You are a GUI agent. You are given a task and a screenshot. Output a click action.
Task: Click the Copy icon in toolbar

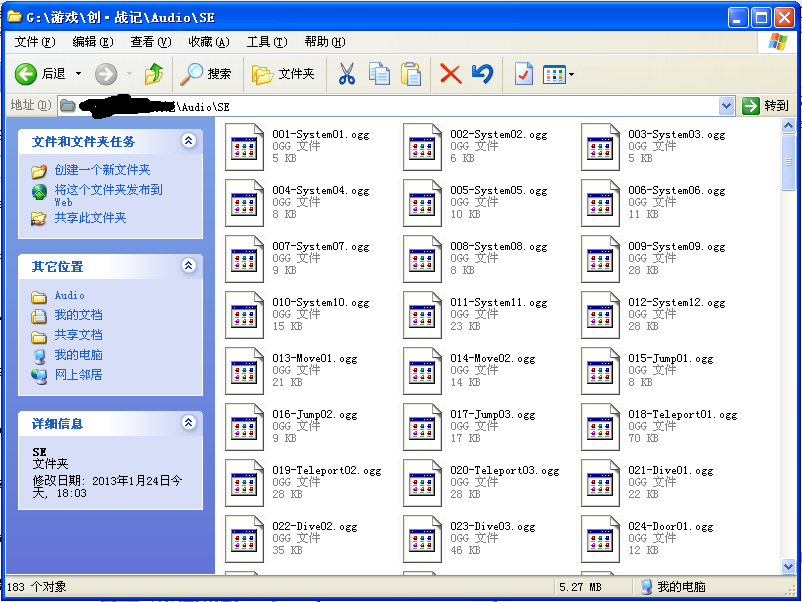379,74
